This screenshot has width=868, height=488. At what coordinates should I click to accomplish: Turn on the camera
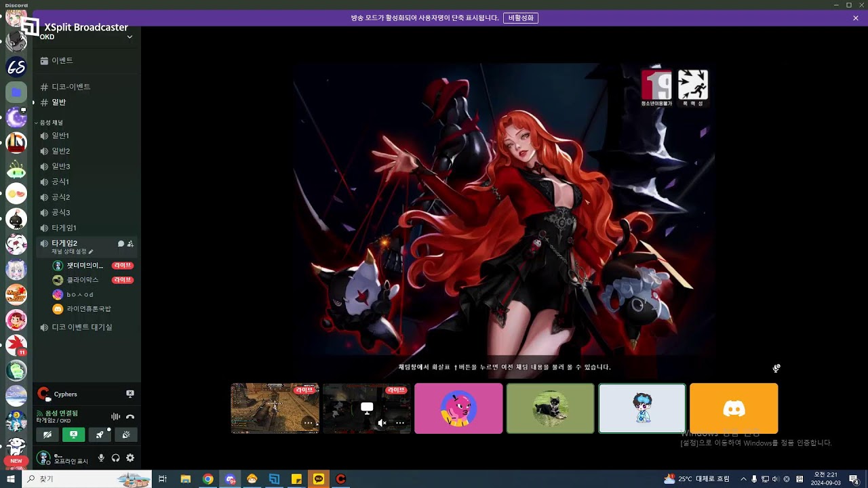coord(47,434)
